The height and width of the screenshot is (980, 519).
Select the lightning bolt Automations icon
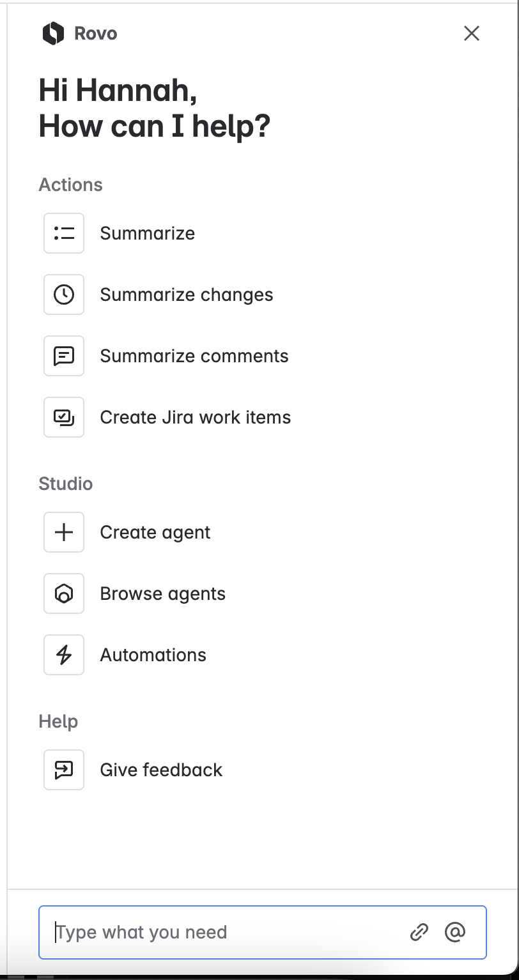(x=63, y=654)
